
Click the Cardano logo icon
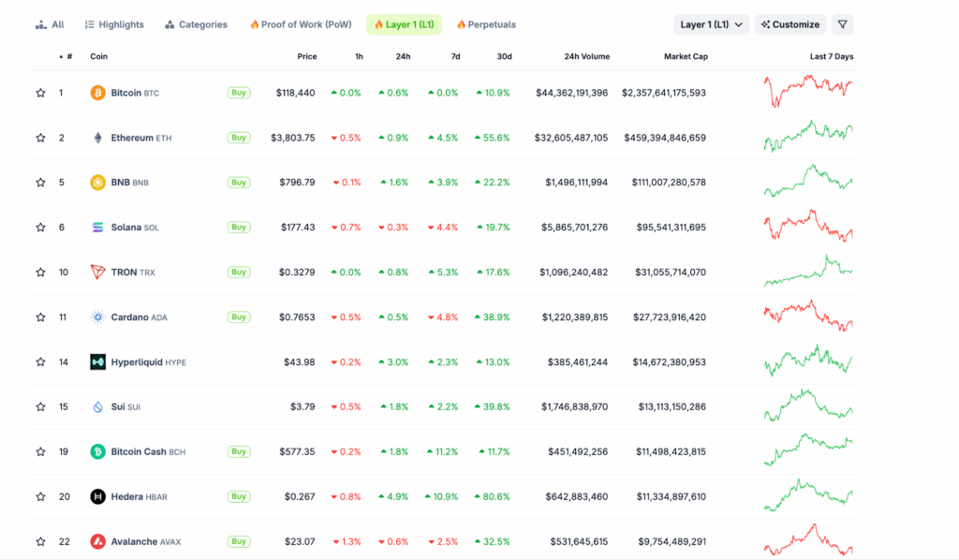click(97, 317)
